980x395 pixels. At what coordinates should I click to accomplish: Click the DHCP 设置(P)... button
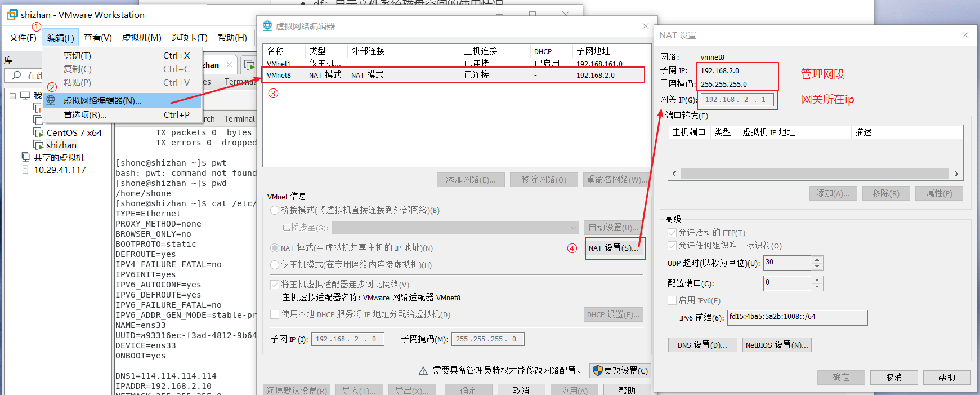click(613, 315)
